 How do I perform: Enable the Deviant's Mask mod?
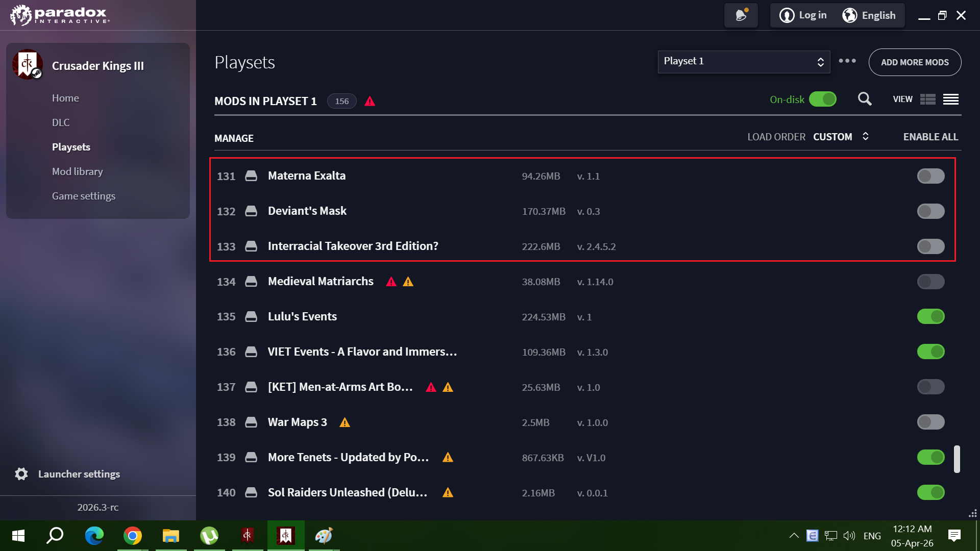click(931, 211)
